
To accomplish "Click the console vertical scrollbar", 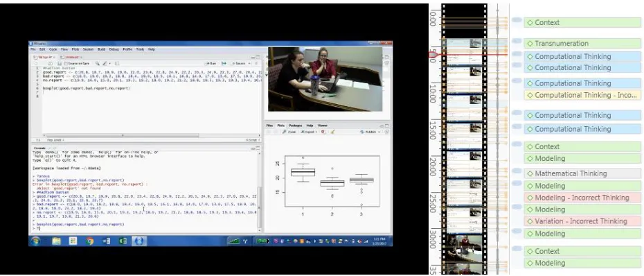I will (259, 208).
